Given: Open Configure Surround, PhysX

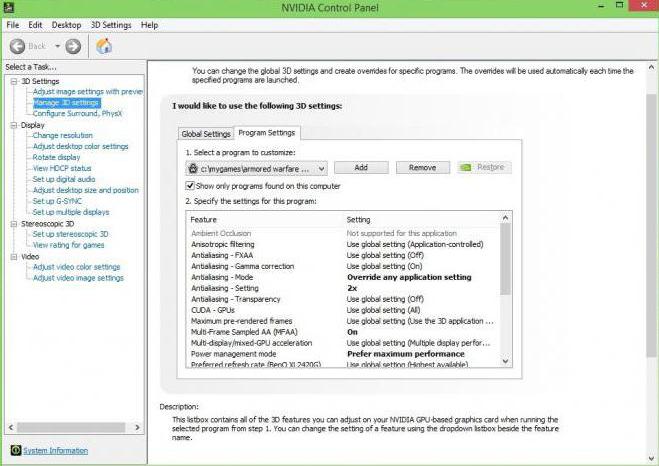Looking at the screenshot, I should [77, 113].
